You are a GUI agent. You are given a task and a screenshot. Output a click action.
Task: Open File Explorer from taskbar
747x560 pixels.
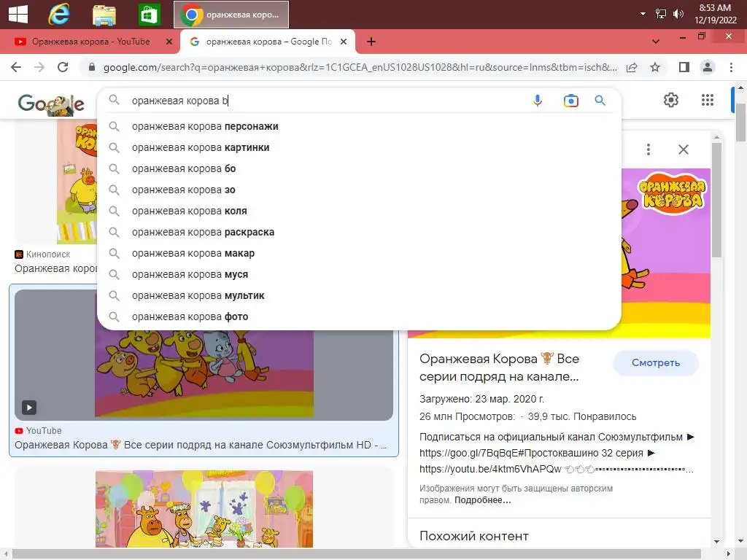[104, 15]
